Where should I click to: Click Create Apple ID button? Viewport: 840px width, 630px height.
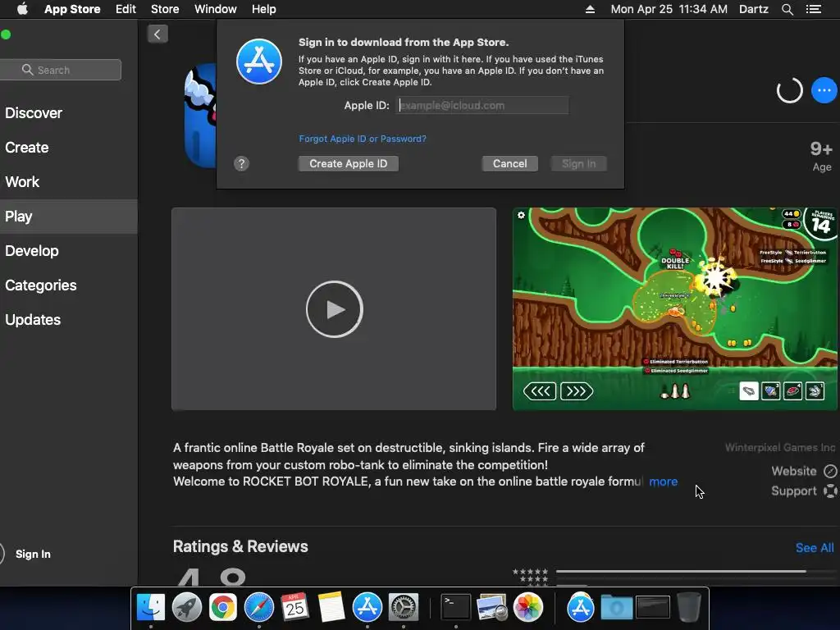[348, 164]
